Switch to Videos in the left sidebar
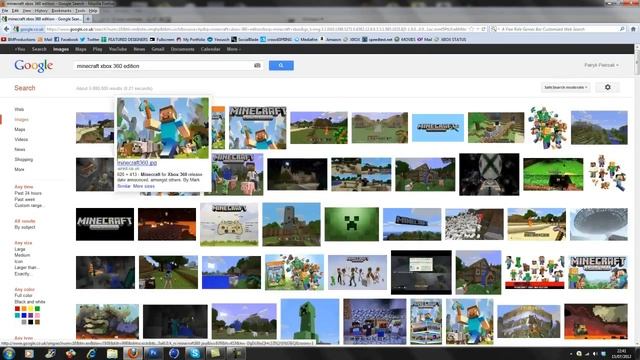This screenshot has width=640, height=360. pyautogui.click(x=21, y=140)
